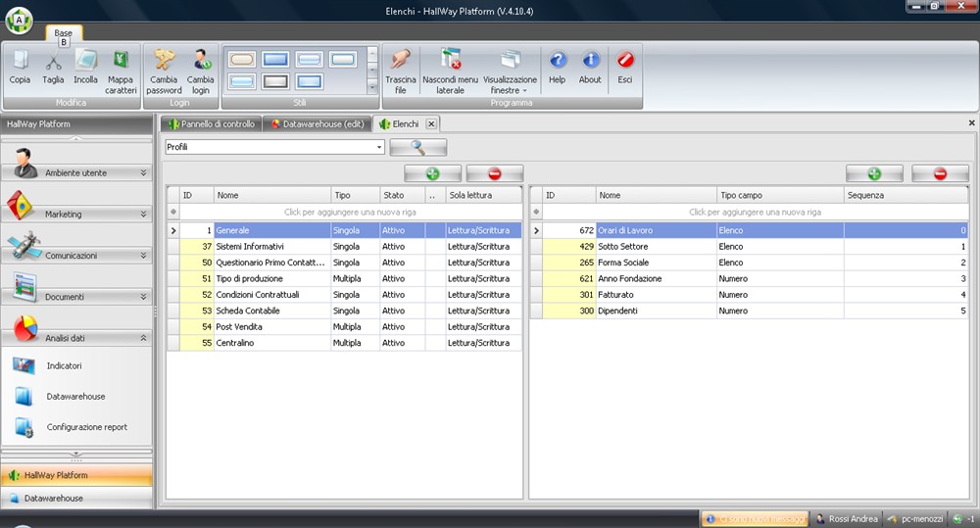Switch to Pannello di controllo tab
980x528 pixels.
(x=212, y=123)
